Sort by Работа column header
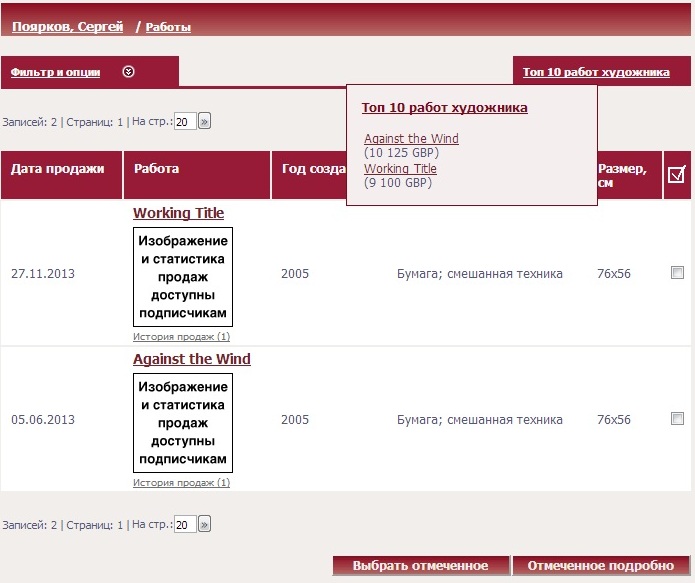This screenshot has width=695, height=583. 157,169
